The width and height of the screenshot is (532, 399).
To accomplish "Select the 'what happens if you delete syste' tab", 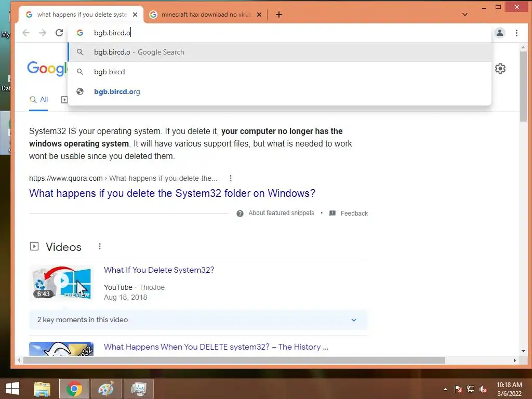I will [x=82, y=15].
